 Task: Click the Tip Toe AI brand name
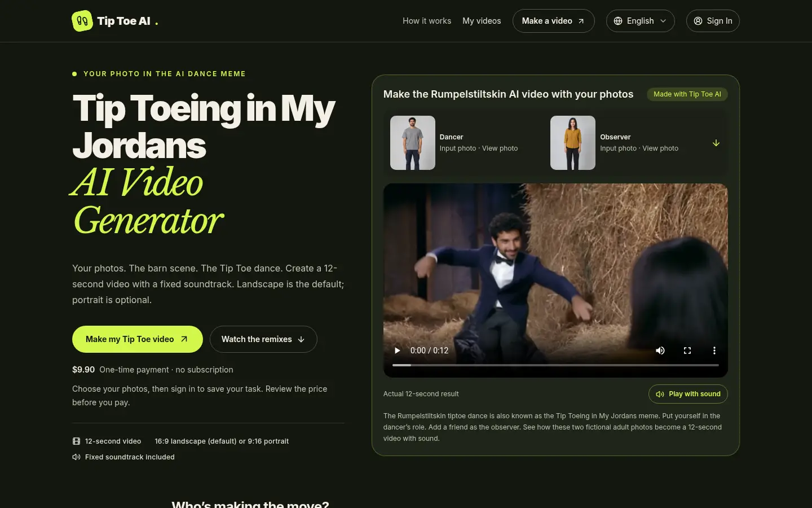point(123,21)
